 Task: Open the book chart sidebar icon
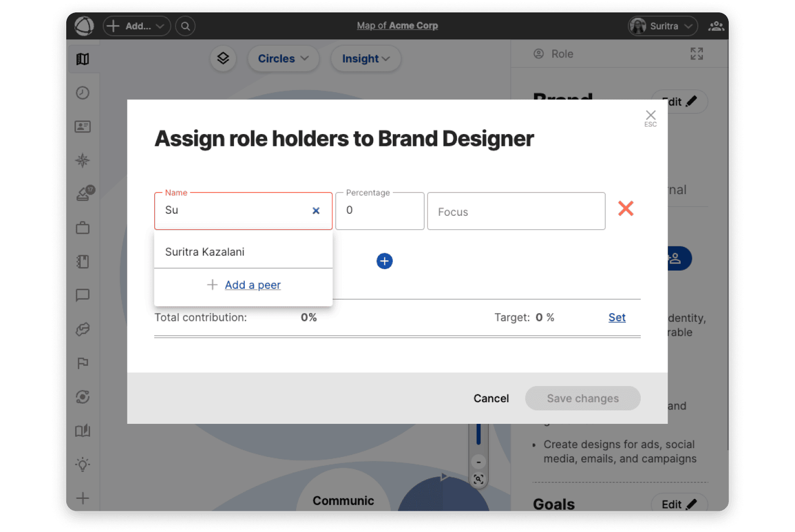pos(83,431)
